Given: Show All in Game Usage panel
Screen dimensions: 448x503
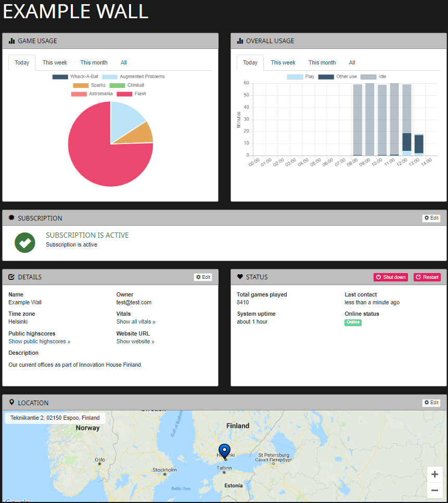Looking at the screenshot, I should [123, 62].
